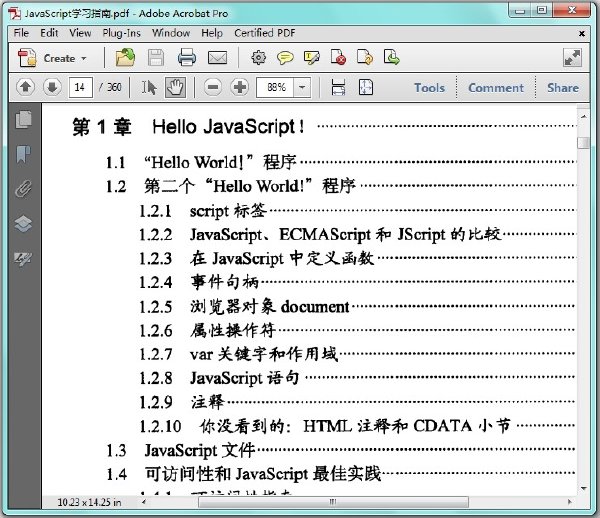Viewport: 600px width, 518px height.
Task: Click the email envelope icon
Action: tap(217, 58)
